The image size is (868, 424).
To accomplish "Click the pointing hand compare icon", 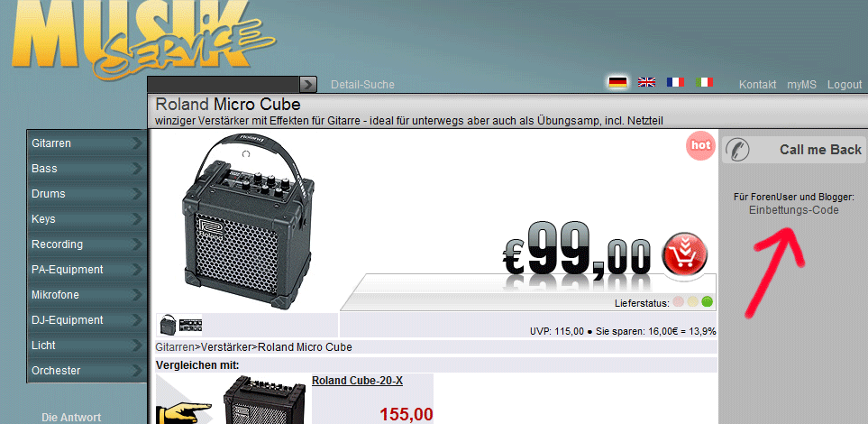I will 185,411.
